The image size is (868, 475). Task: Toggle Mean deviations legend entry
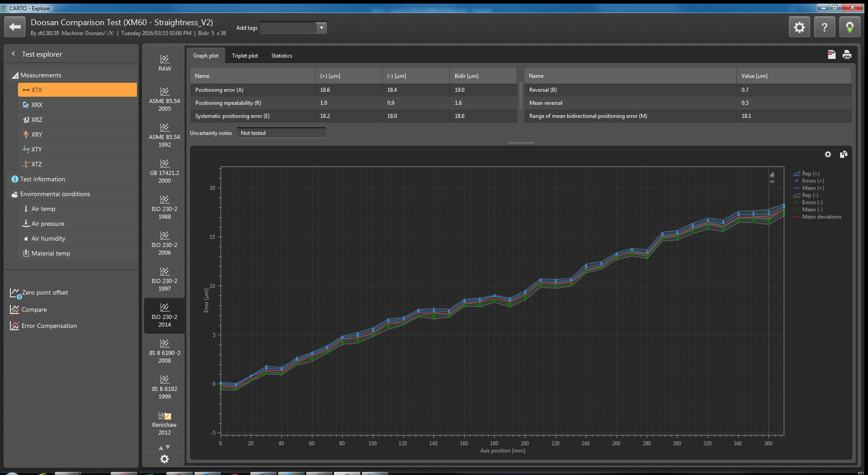point(821,217)
